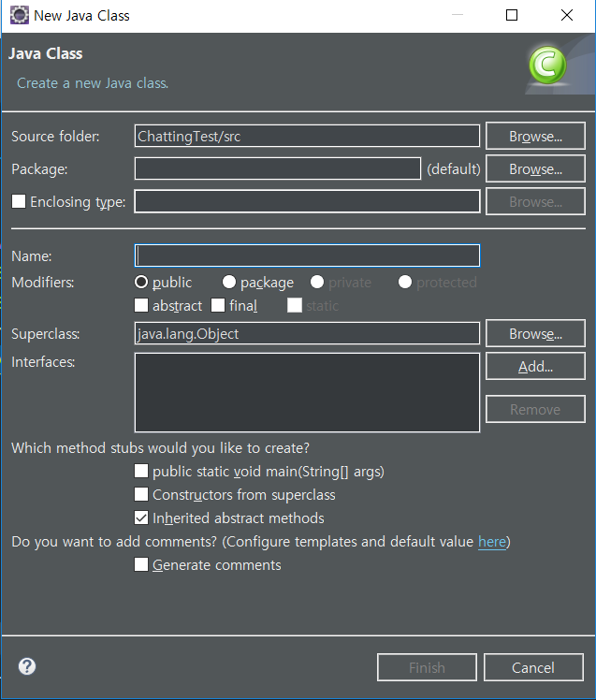The height and width of the screenshot is (700, 596).
Task: Uncheck Inherited abstract methods
Action: (141, 518)
